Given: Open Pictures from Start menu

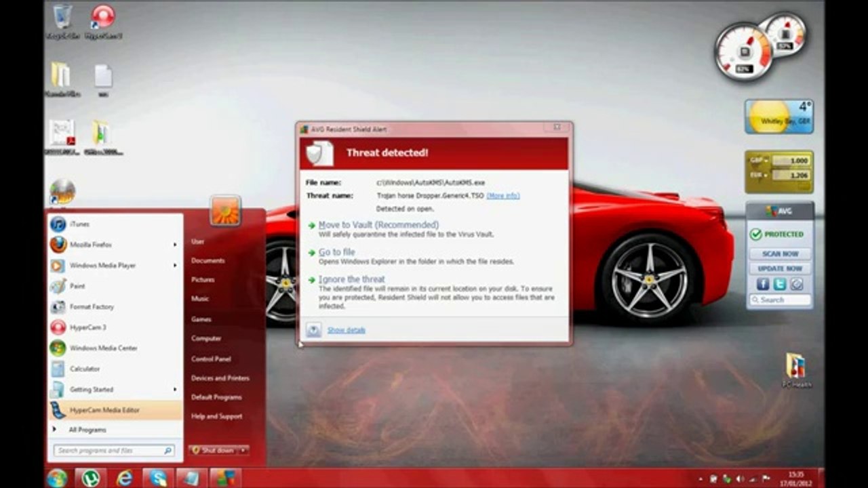Looking at the screenshot, I should tap(203, 280).
